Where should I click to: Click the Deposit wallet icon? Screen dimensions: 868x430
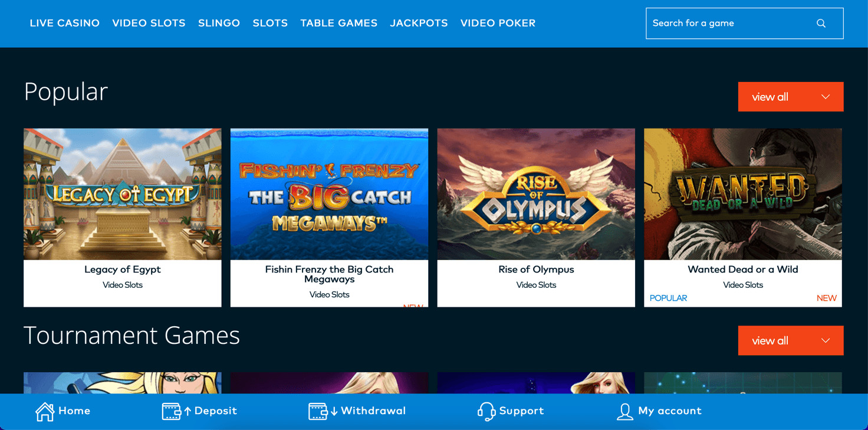[172, 411]
